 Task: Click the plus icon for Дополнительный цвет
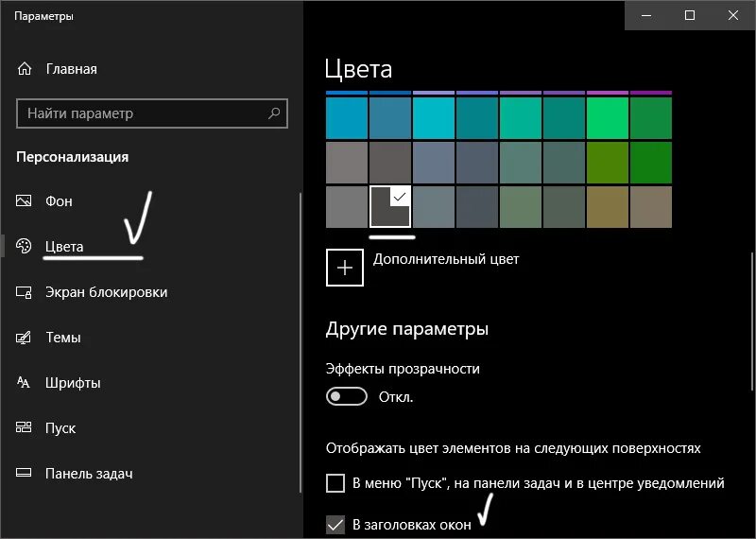click(x=345, y=268)
